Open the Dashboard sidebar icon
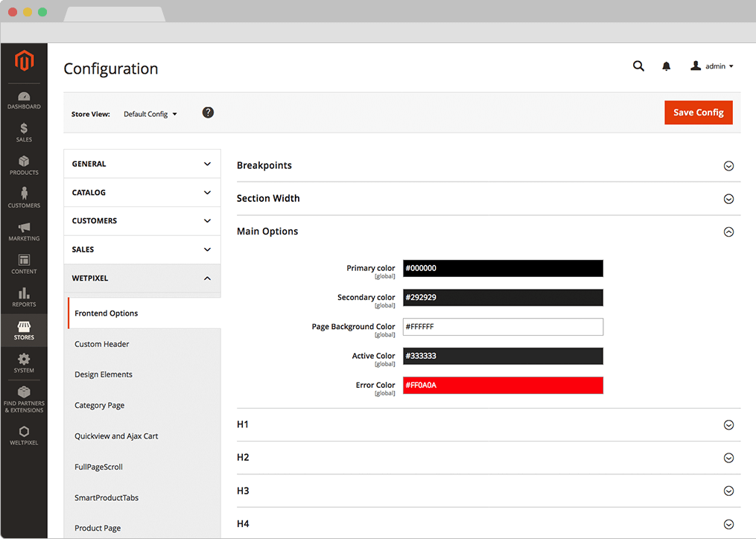This screenshot has height=539, width=756. coord(24,101)
